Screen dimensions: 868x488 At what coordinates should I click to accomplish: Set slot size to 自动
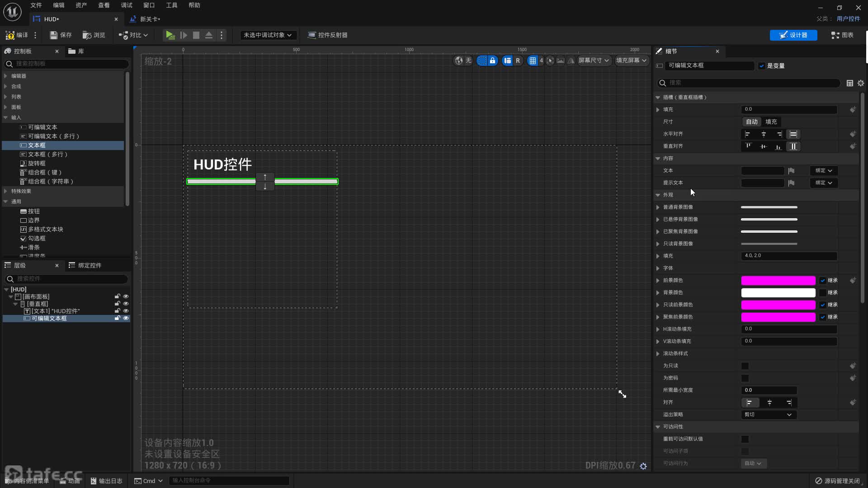click(752, 122)
